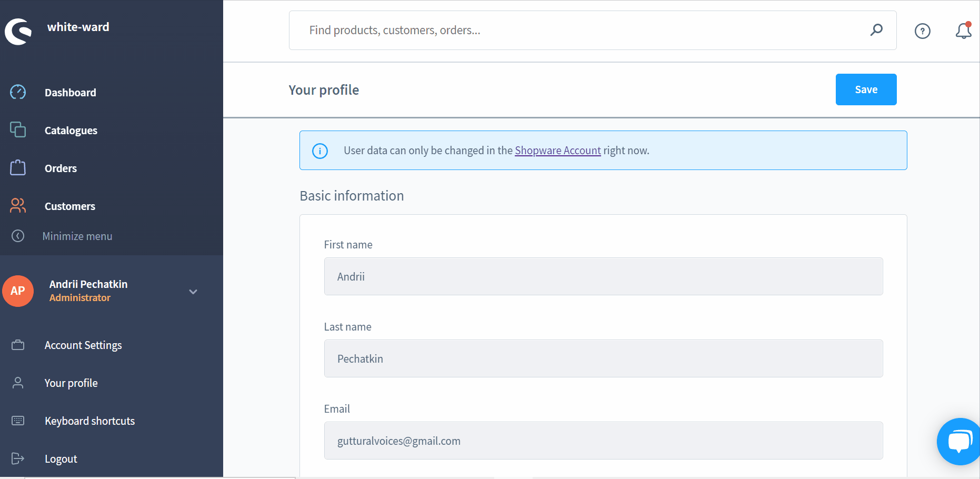The height and width of the screenshot is (479, 980).
Task: Focus the Find products search field
Action: (579, 31)
